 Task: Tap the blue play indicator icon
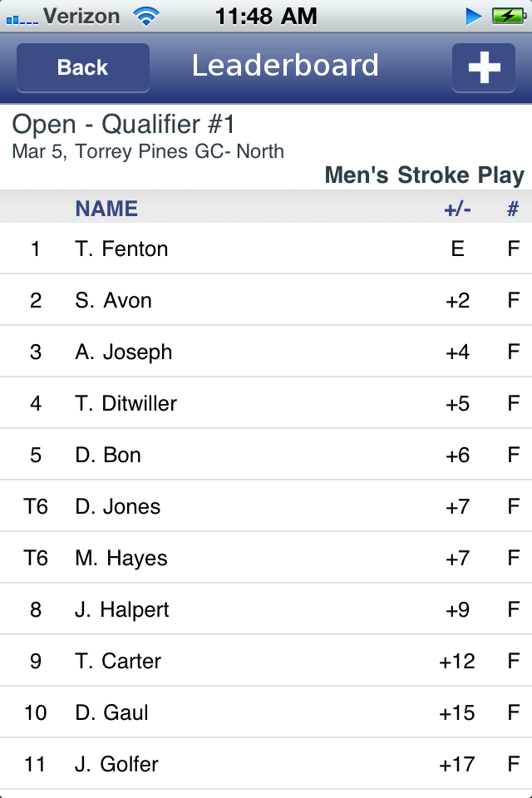474,15
